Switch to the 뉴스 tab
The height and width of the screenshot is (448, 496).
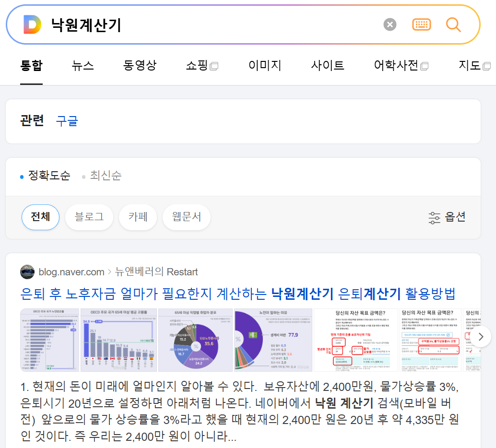click(83, 66)
